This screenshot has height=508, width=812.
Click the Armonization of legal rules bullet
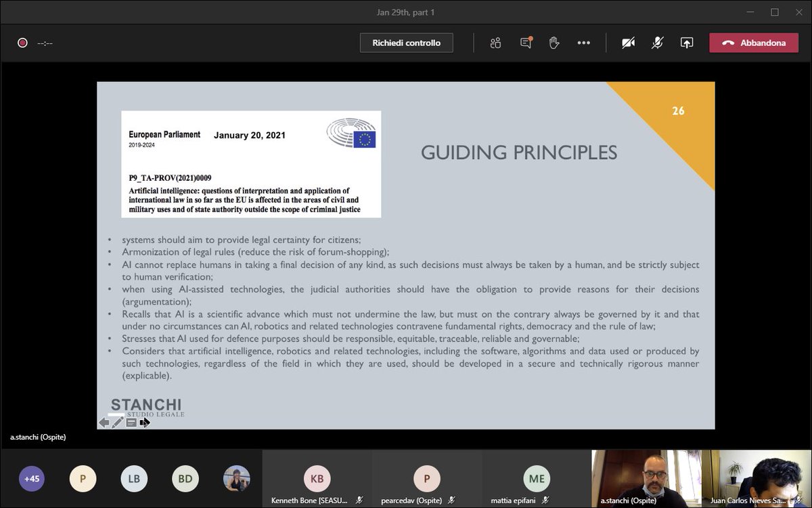coord(256,252)
